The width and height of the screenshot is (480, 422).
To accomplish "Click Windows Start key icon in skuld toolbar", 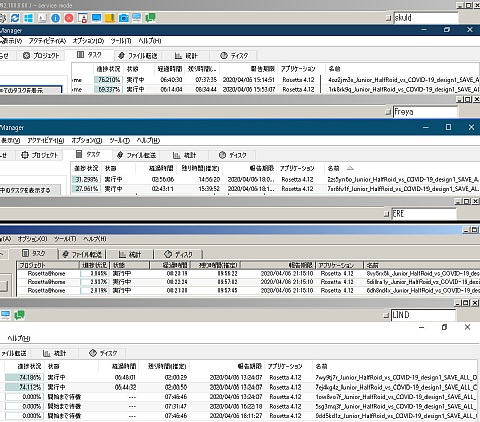I will tap(28, 18).
